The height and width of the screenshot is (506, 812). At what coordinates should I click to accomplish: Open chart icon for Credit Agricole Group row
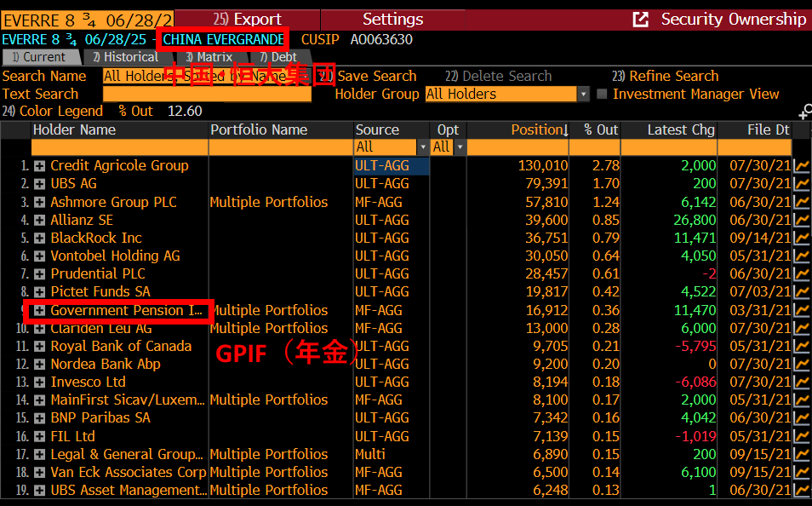coord(802,166)
